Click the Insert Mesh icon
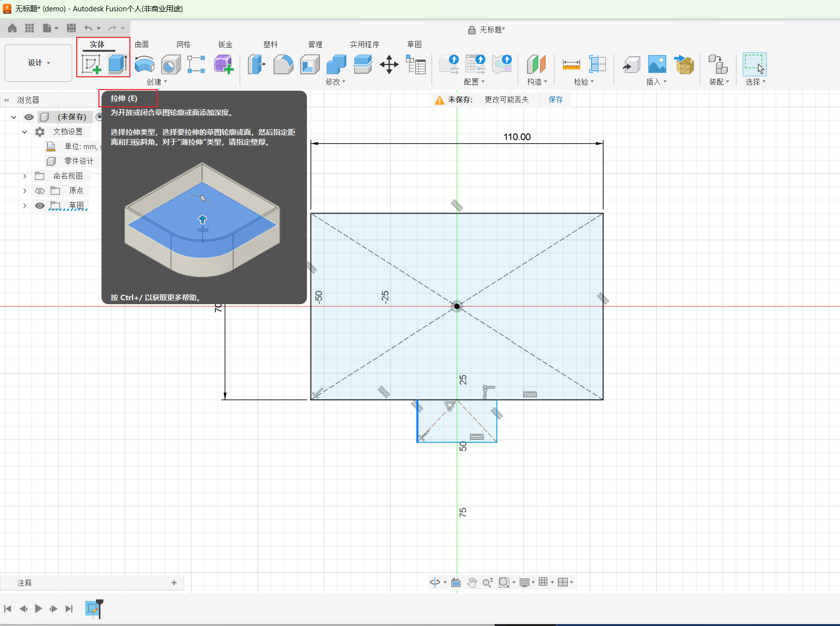Image resolution: width=840 pixels, height=626 pixels. (684, 64)
